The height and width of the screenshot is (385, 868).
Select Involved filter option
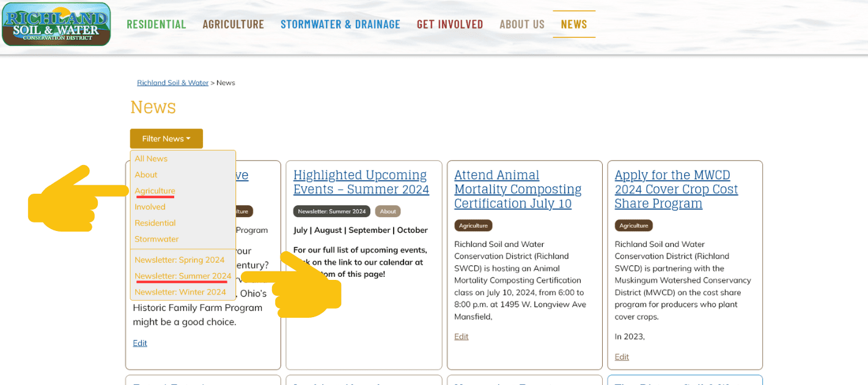(x=150, y=207)
